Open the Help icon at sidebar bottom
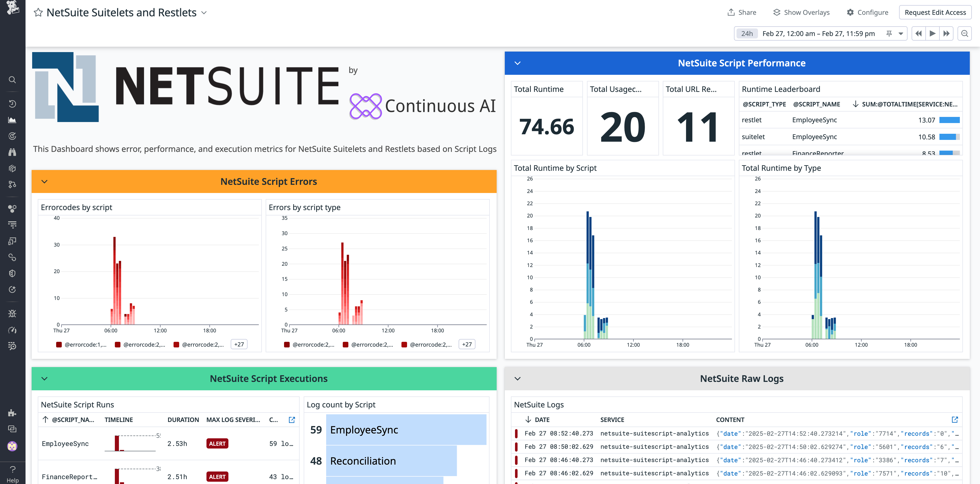980x484 pixels. click(x=12, y=469)
